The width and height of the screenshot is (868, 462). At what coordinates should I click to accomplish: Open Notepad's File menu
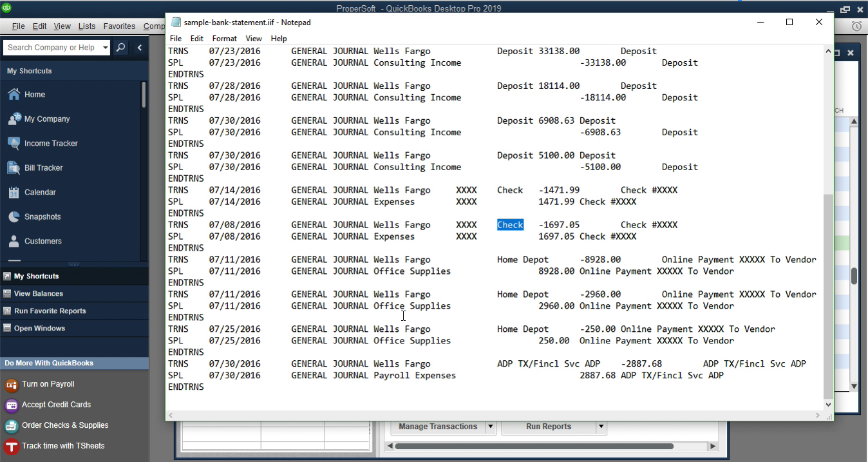click(x=176, y=39)
